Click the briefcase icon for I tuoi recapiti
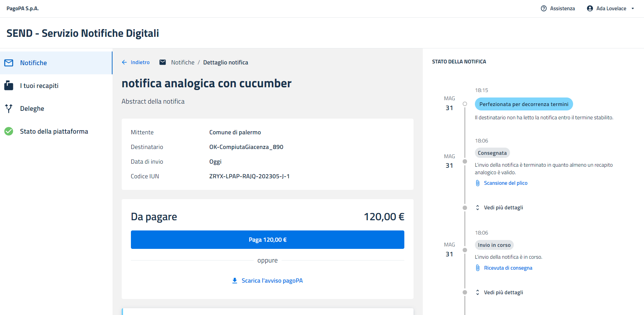644x315 pixels. tap(9, 86)
